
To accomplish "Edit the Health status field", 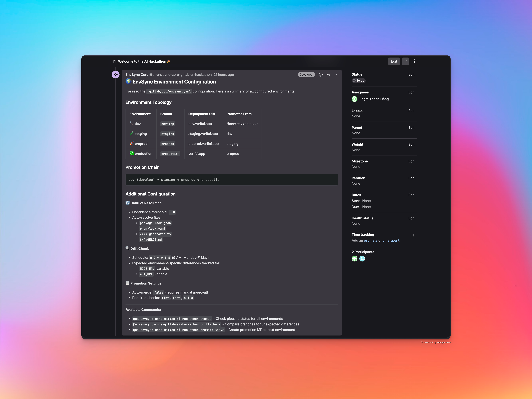I will pos(411,218).
